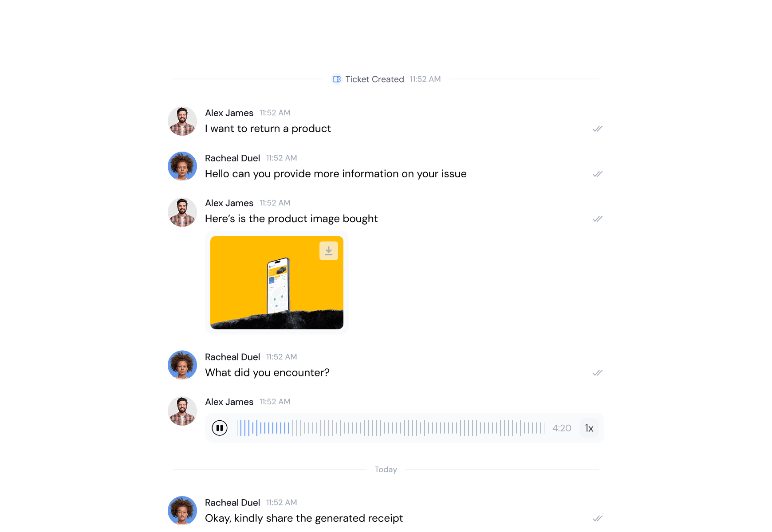This screenshot has width=772, height=532.
Task: Click the Ticket Created icon
Action: (x=337, y=79)
